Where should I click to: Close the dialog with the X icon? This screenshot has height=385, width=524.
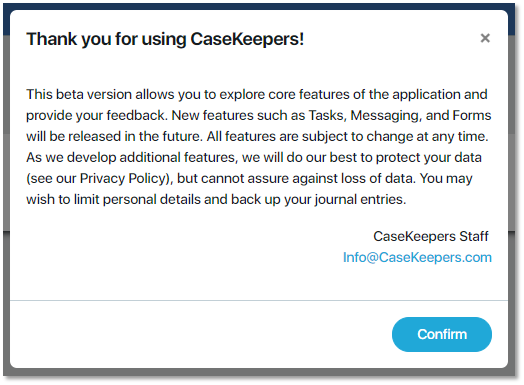(x=485, y=38)
